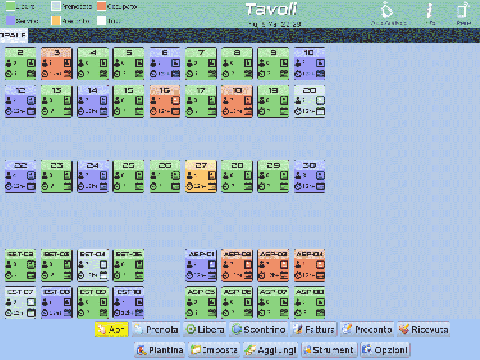Click the Fattura invoice button
Screen dimensions: 480x360
pyautogui.click(x=314, y=330)
